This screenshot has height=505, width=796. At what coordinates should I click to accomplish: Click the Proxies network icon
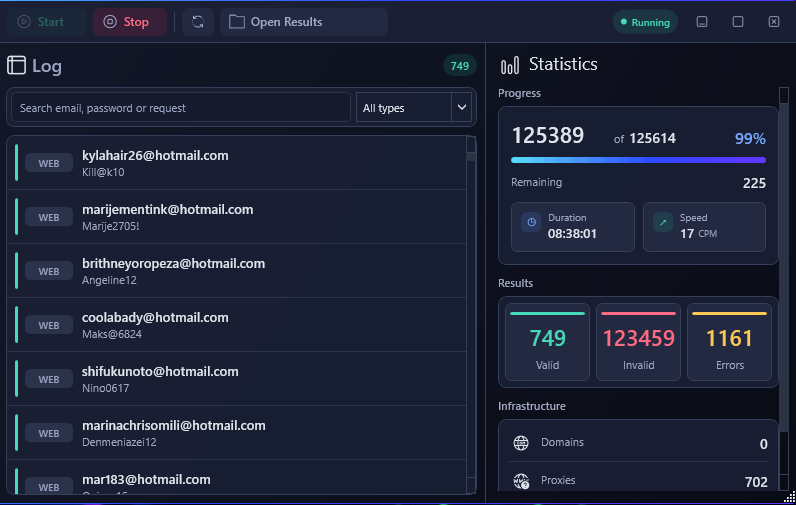click(521, 481)
